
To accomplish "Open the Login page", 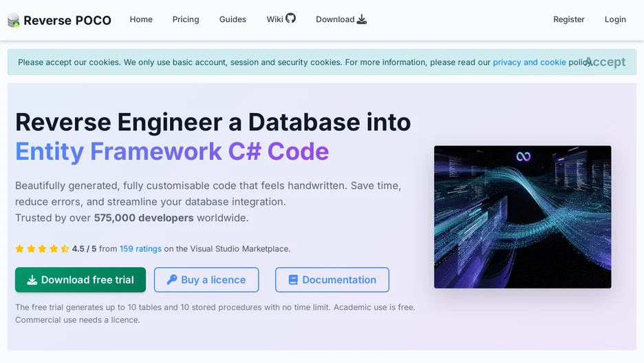I will point(615,19).
